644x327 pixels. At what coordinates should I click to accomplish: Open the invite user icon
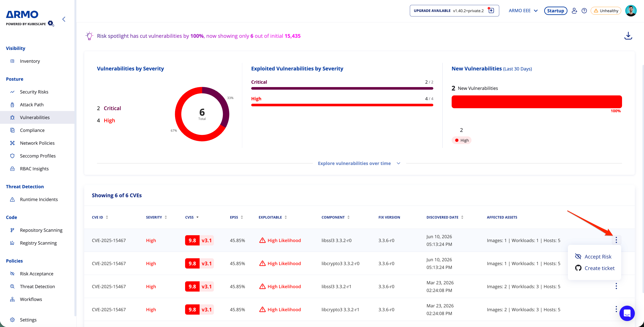click(x=574, y=11)
